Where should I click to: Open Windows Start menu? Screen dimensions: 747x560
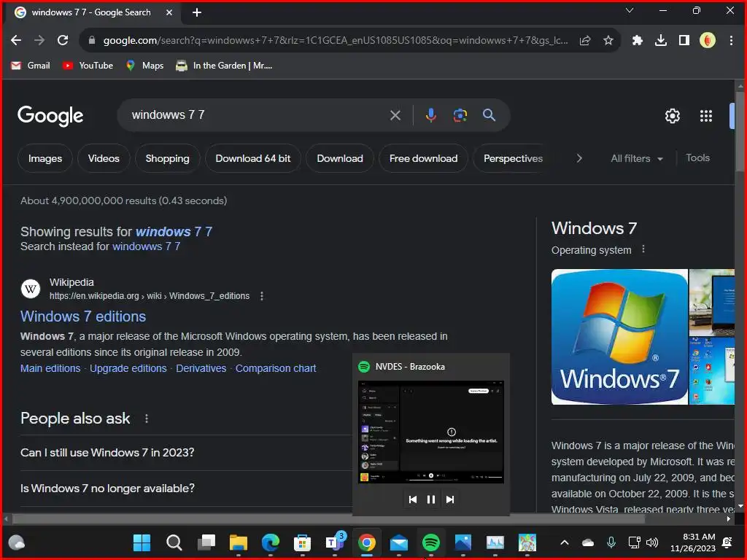coord(142,542)
